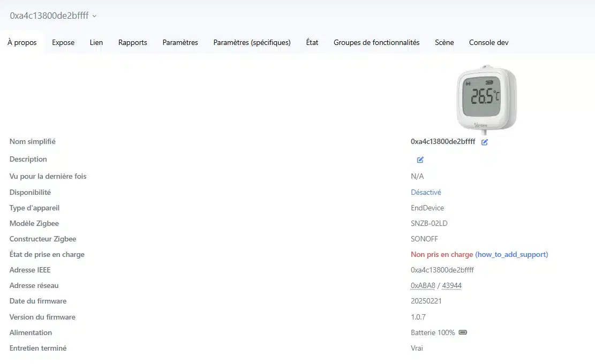Open the Paramètres tab
The image size is (595, 364).
(x=180, y=42)
